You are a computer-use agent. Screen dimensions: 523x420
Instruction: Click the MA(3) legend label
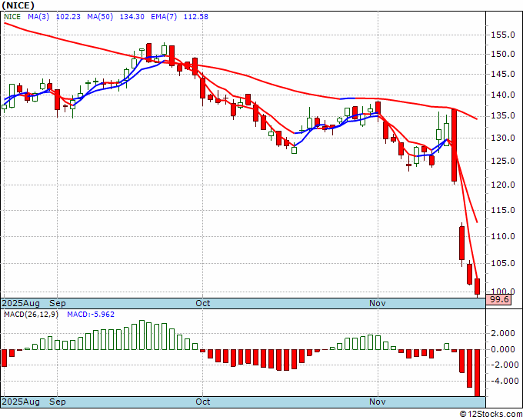coord(38,17)
